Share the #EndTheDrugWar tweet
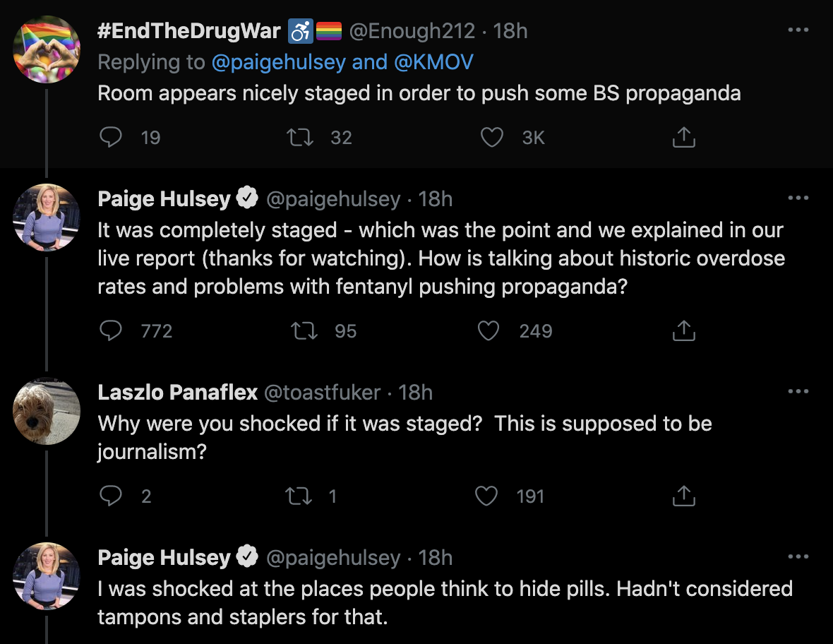This screenshot has height=644, width=833. click(684, 137)
